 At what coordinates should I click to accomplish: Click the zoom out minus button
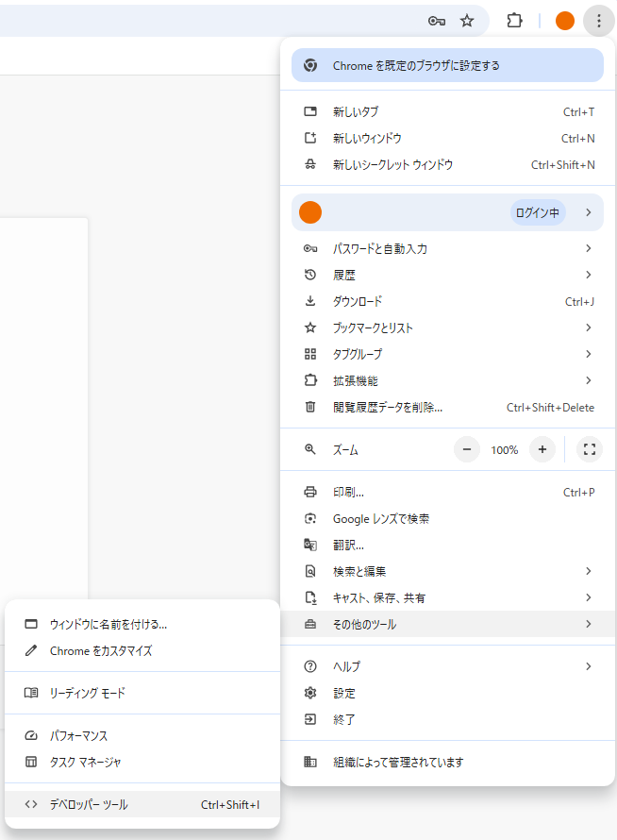(x=467, y=450)
